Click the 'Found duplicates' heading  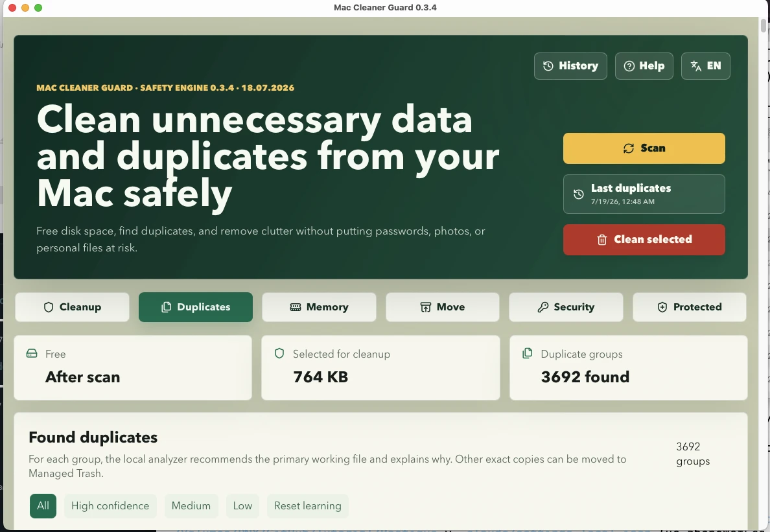pyautogui.click(x=93, y=437)
